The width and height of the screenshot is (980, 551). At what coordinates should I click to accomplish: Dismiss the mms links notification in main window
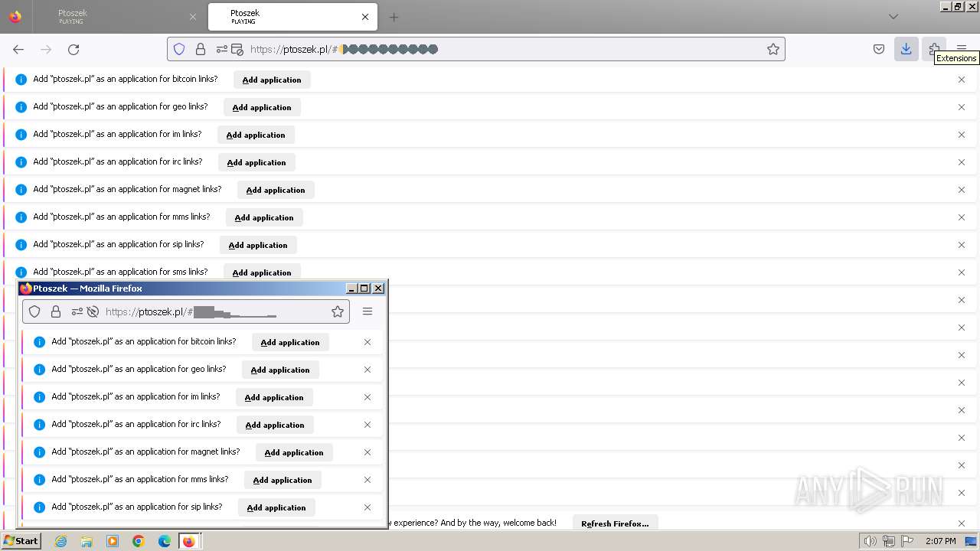[962, 217]
